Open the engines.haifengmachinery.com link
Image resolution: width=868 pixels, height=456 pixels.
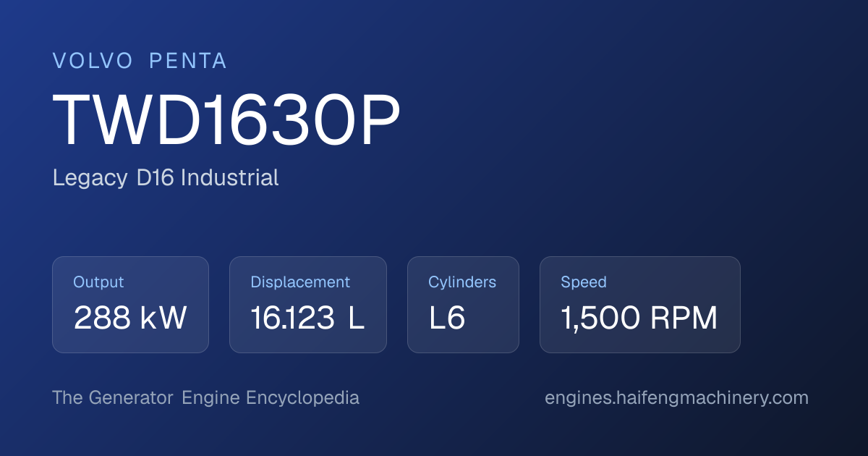point(676,398)
